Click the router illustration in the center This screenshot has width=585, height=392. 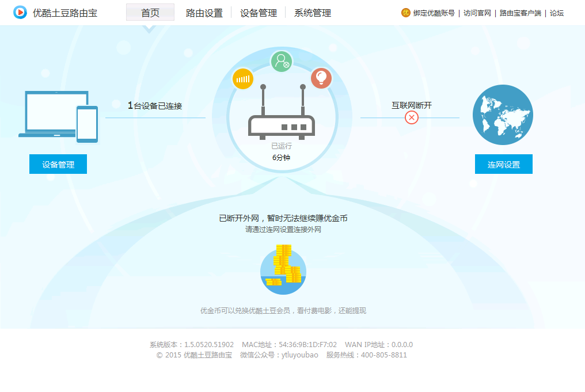point(282,112)
